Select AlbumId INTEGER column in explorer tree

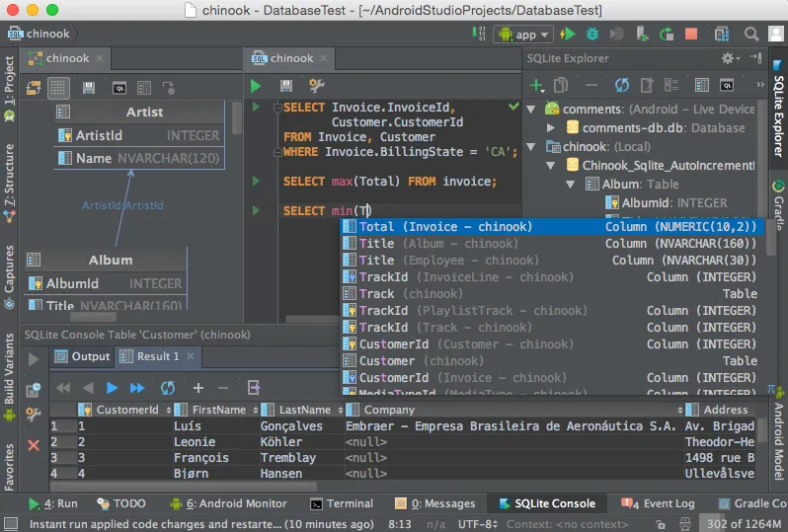[667, 203]
